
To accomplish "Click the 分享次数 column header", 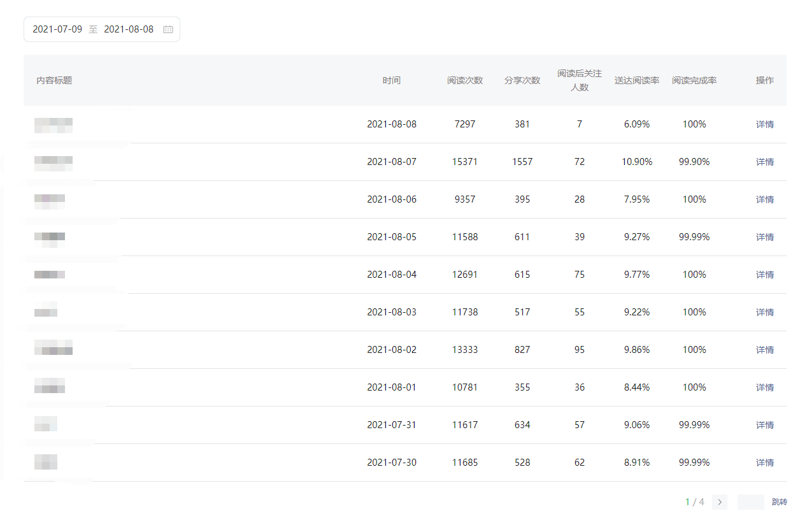I will coord(522,80).
